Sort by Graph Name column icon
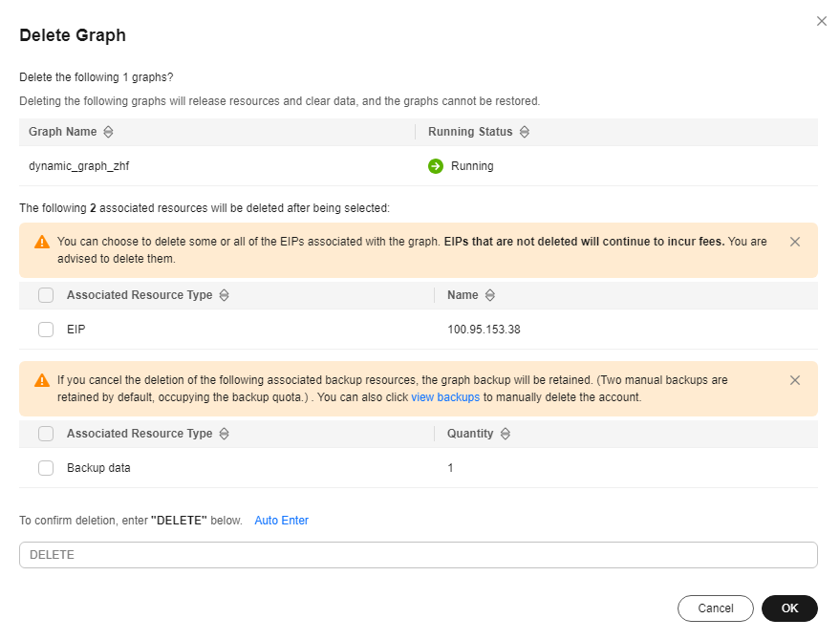 [x=108, y=132]
